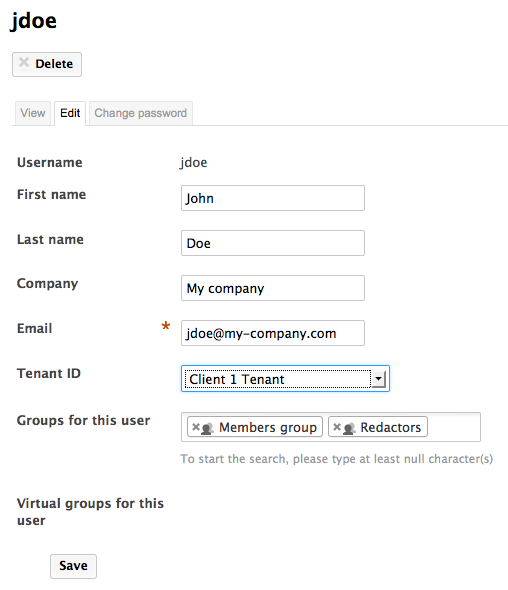Click the Email address input field
508x590 pixels.
pyautogui.click(x=273, y=333)
